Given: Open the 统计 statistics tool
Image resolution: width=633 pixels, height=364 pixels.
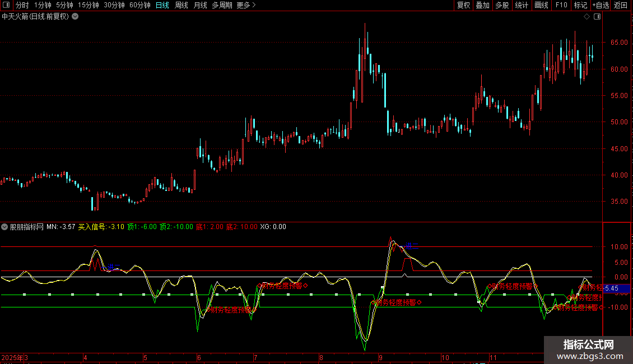Looking at the screenshot, I should point(522,5).
